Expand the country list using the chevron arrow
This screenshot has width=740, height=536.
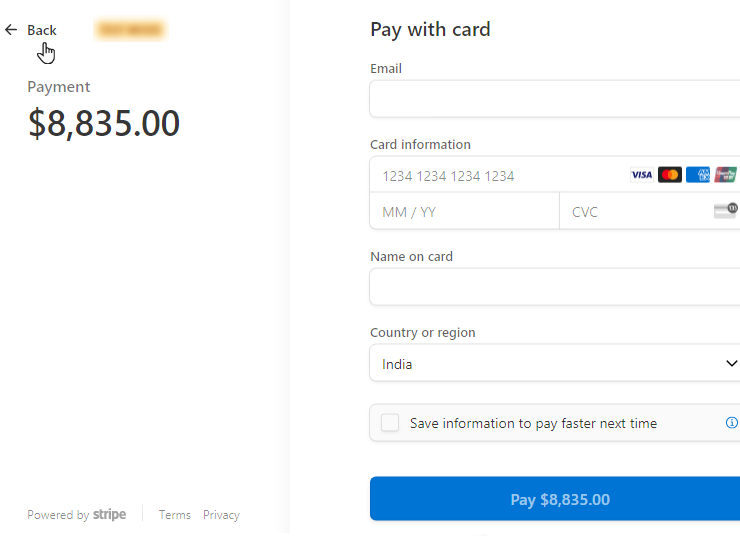731,364
